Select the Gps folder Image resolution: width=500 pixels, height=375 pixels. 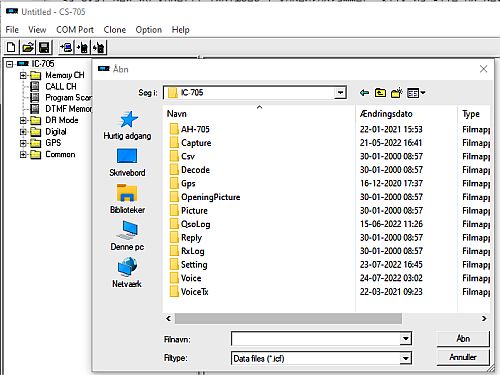(182, 183)
